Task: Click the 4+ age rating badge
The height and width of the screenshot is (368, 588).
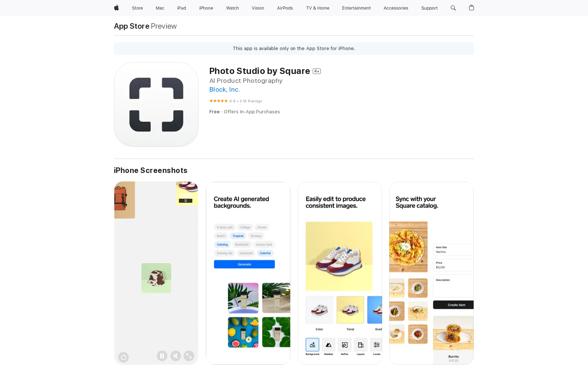Action: click(317, 71)
